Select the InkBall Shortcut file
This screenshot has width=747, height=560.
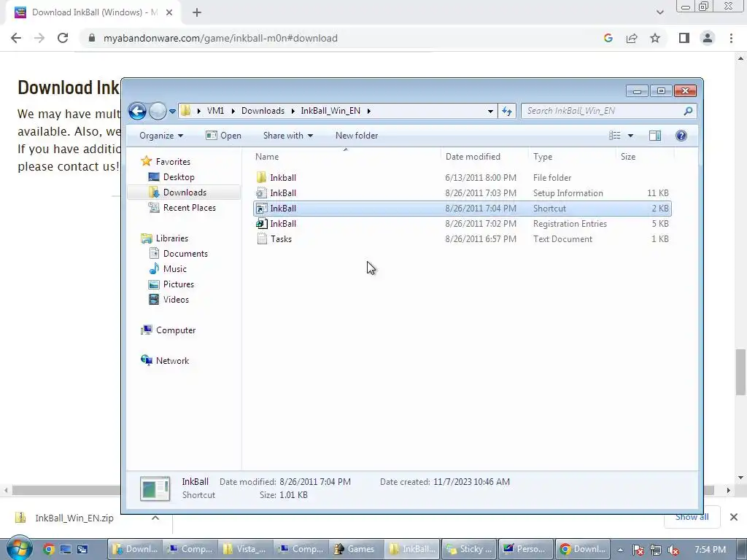[462, 208]
